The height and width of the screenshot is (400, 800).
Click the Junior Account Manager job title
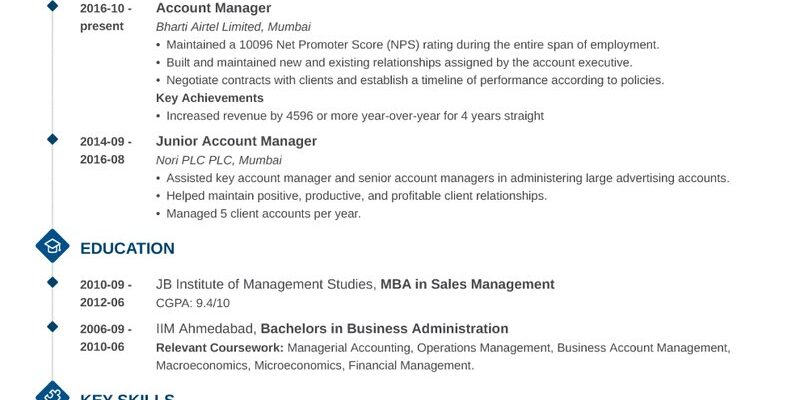[x=236, y=141]
